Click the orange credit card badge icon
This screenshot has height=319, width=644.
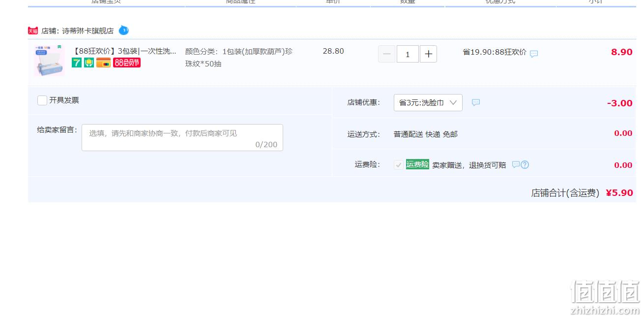(103, 63)
